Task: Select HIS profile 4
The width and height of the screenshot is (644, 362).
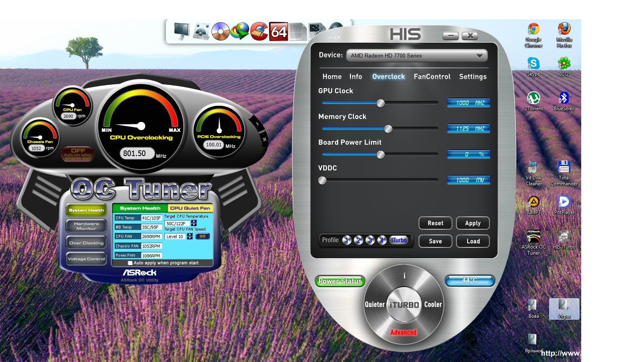Action: (382, 240)
